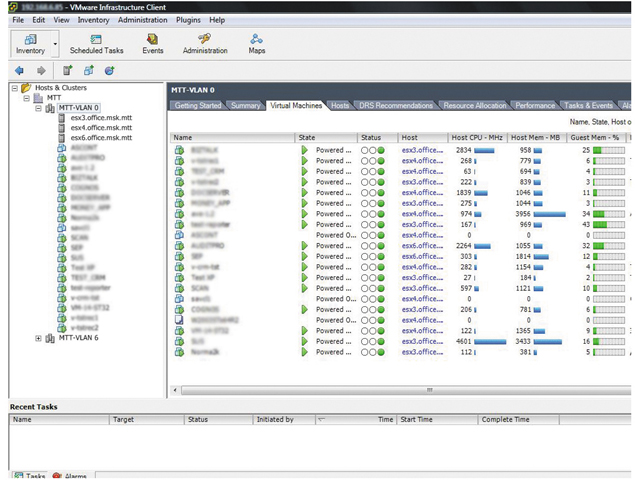The height and width of the screenshot is (480, 640).
Task: Select host esx6.office.msk.mtt in tree
Action: 101,138
